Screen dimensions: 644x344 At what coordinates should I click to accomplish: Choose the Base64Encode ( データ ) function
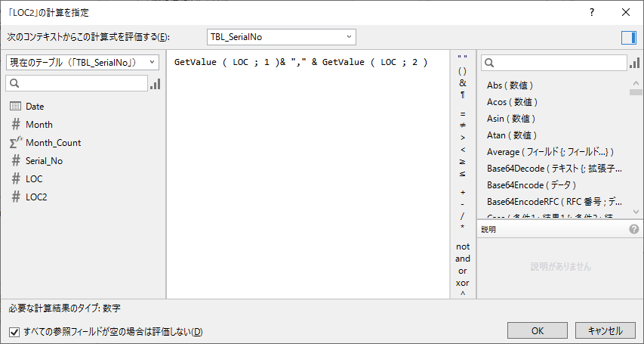click(x=532, y=185)
